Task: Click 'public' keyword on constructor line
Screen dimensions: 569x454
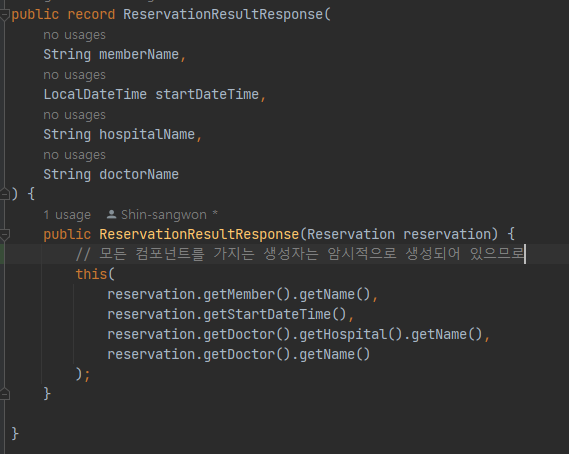Action: (67, 234)
